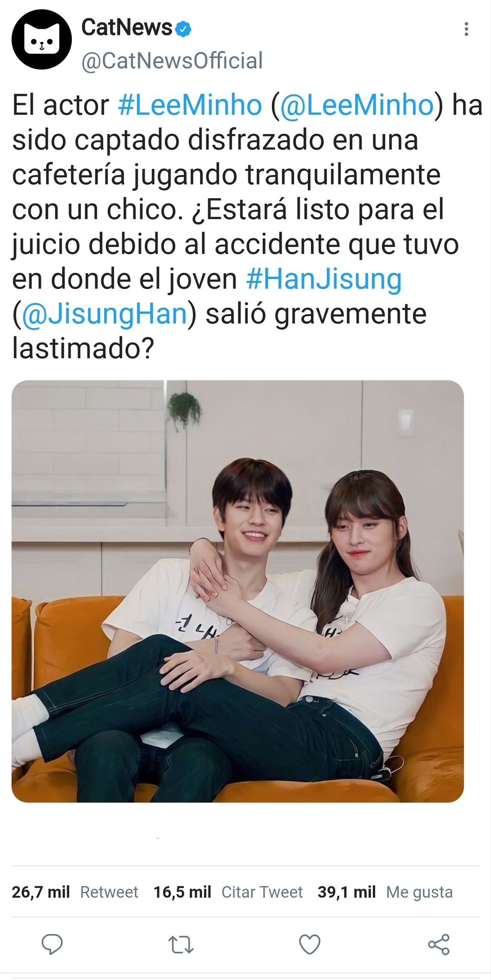The width and height of the screenshot is (491, 980).
Task: Tap the hanging plant in the photo
Action: pyautogui.click(x=184, y=410)
